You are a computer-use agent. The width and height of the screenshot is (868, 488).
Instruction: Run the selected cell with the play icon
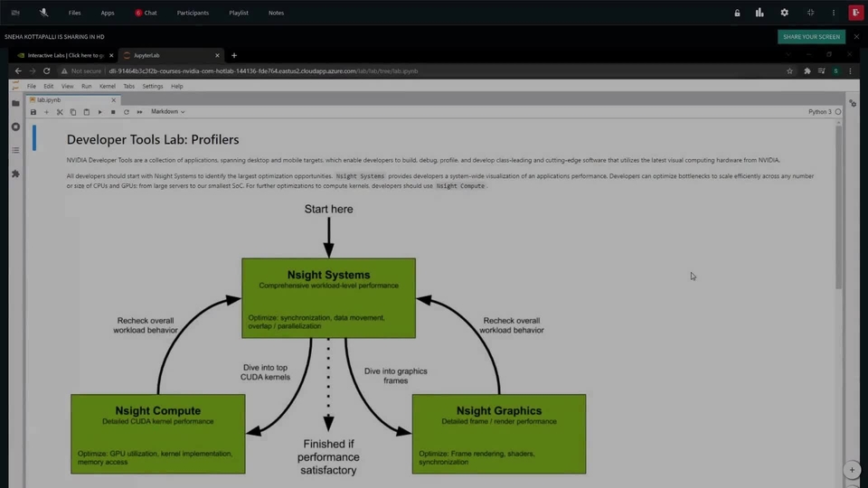click(99, 112)
